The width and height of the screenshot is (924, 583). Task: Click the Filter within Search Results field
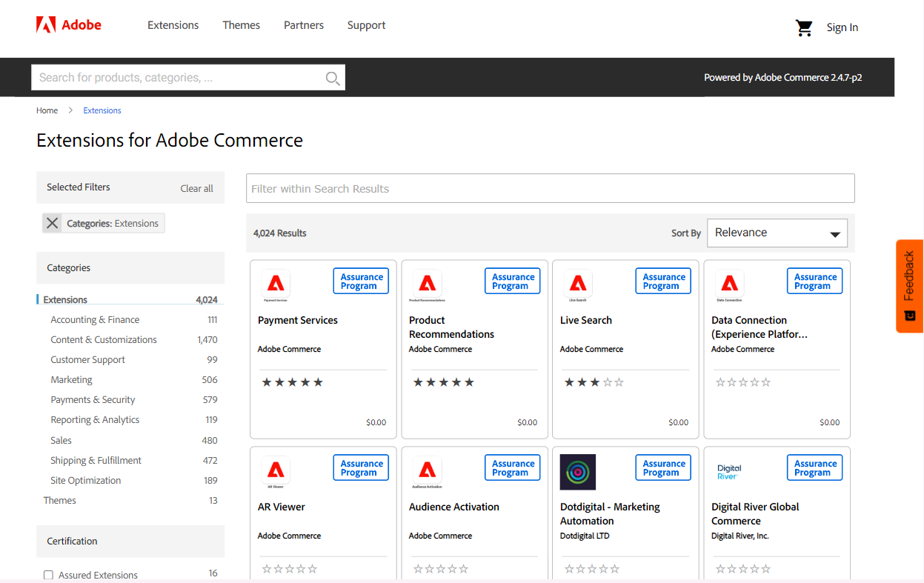551,188
